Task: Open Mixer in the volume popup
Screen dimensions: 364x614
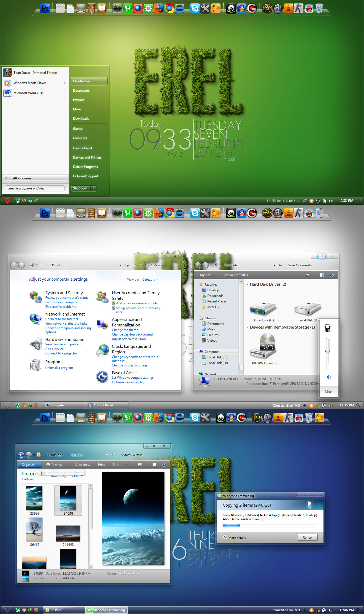Action: [329, 392]
